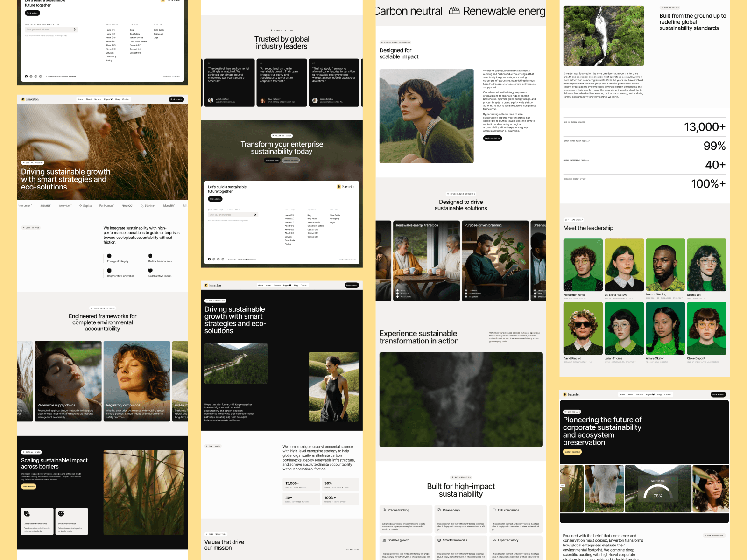The width and height of the screenshot is (747, 560).
Task: Open the 'Regulatory compliance' framework card
Action: click(x=137, y=381)
